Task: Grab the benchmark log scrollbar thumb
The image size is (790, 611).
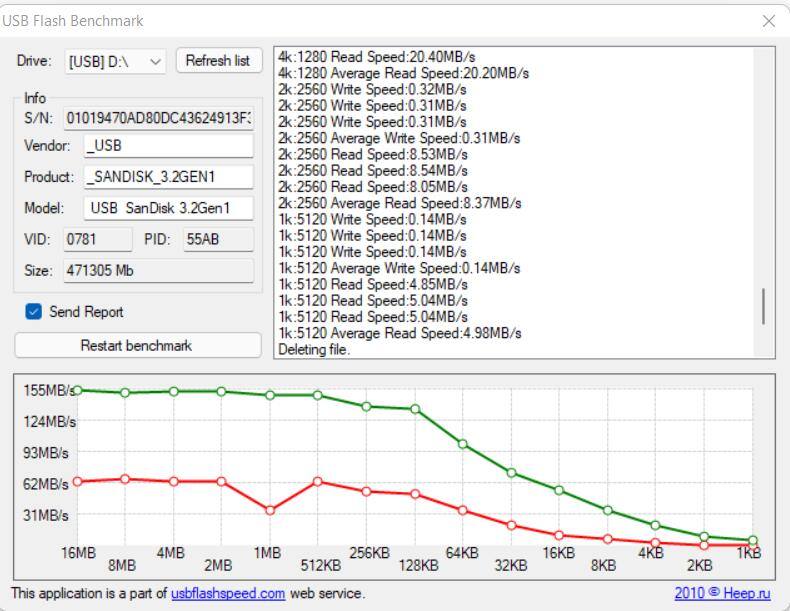Action: [x=764, y=306]
